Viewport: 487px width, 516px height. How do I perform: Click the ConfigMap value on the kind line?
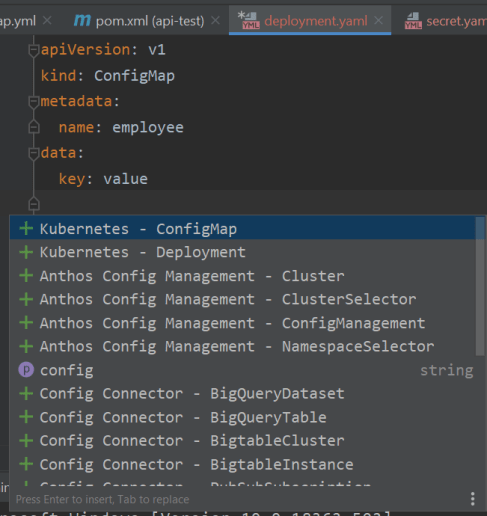coord(134,76)
